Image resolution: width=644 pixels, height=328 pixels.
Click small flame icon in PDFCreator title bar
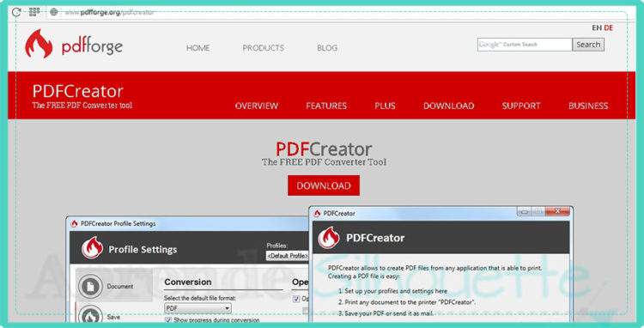click(317, 214)
